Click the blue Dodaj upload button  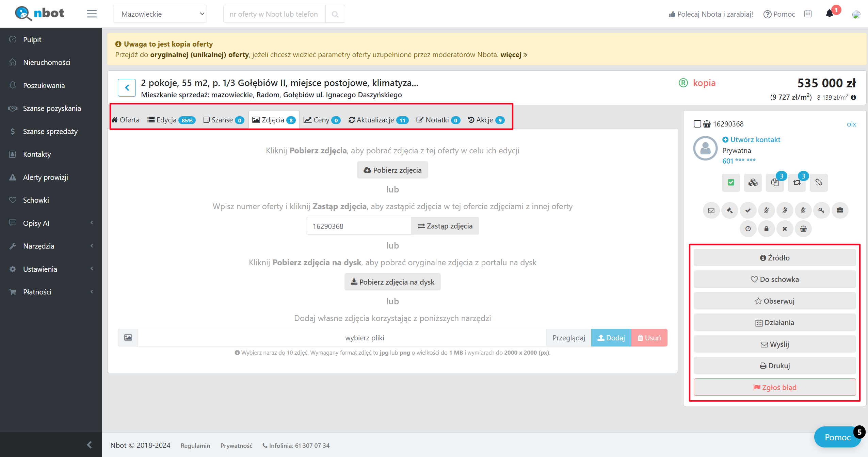[611, 338]
